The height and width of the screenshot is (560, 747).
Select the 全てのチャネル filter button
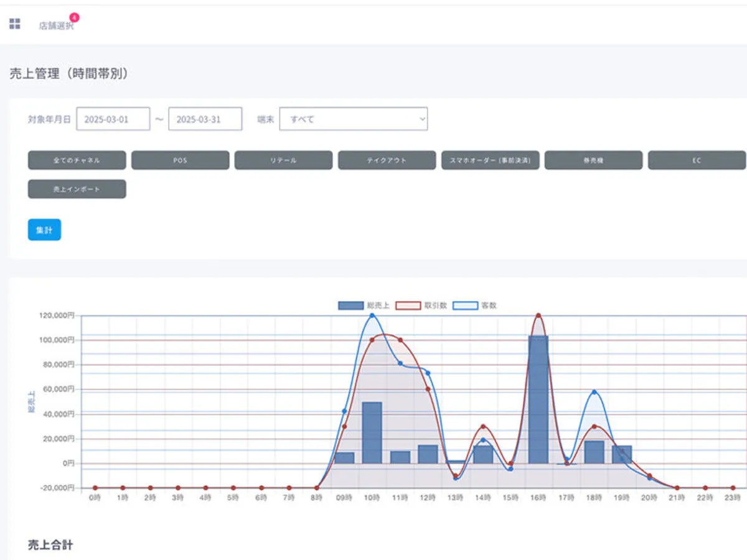coord(77,160)
